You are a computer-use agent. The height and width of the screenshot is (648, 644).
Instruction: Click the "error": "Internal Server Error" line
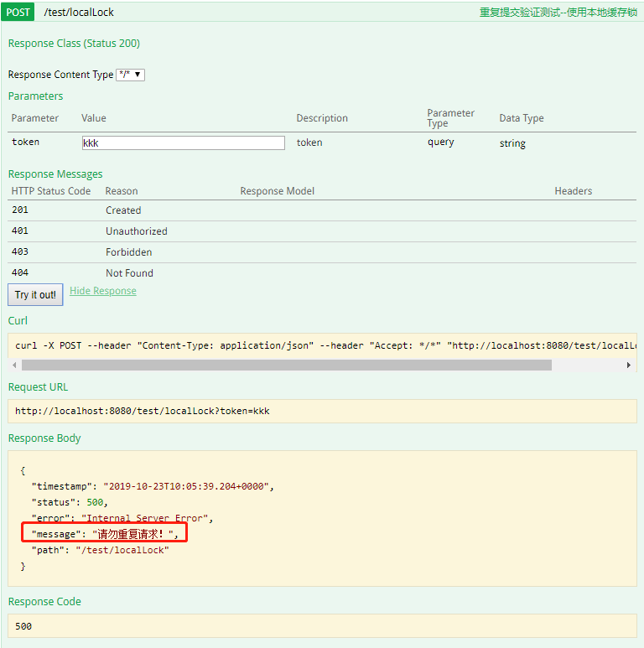[122, 518]
